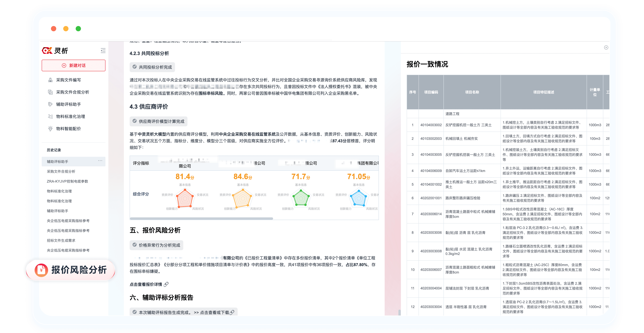The width and height of the screenshot is (644, 333).
Task: Click the 采购文件编写 icon
Action: [50, 80]
